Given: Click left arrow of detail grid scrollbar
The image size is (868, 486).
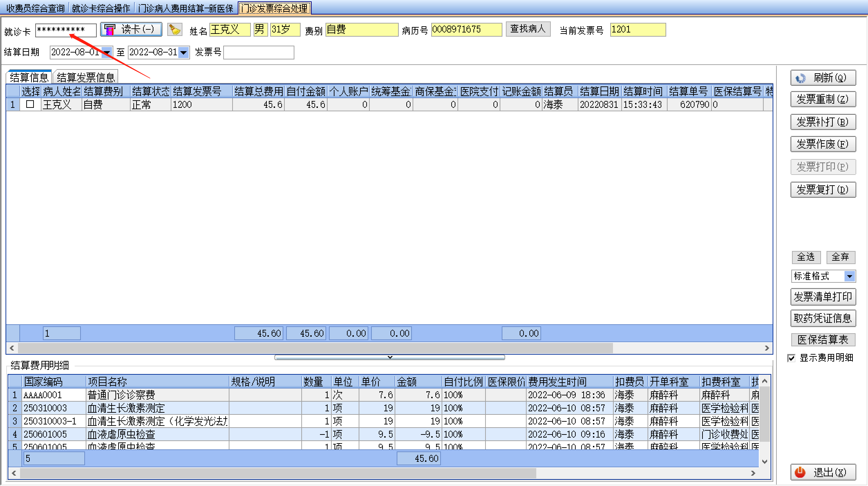Looking at the screenshot, I should tap(14, 473).
